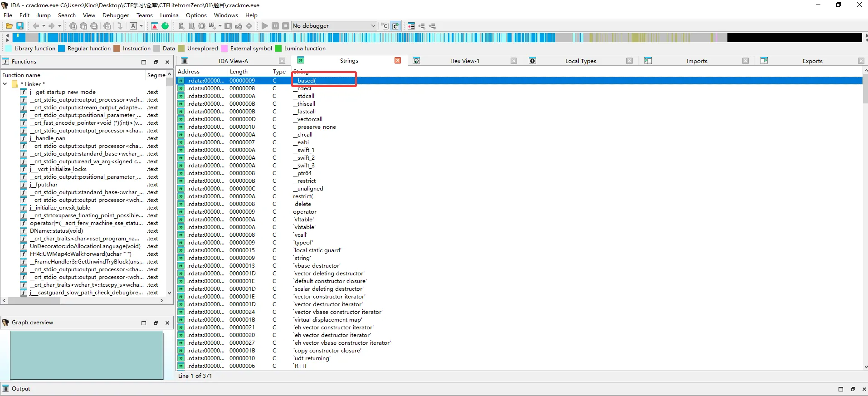Collapse the Linker folder in Functions tree
Viewport: 868px width, 396px height.
[x=5, y=84]
